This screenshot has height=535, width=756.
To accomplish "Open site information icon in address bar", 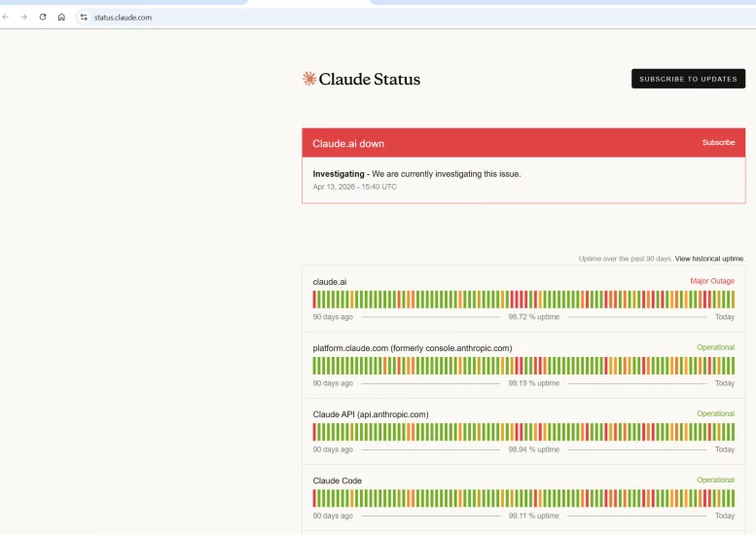I will pos(84,18).
